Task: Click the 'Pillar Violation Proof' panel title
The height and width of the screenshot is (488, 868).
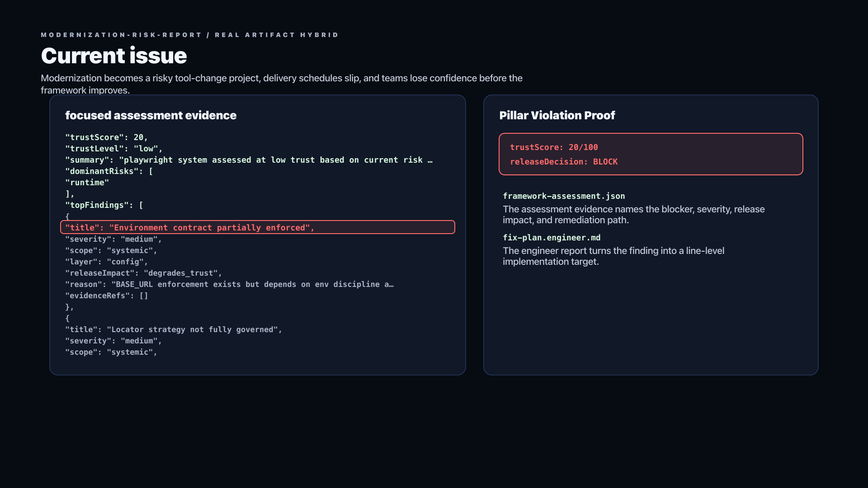Action: click(x=557, y=115)
